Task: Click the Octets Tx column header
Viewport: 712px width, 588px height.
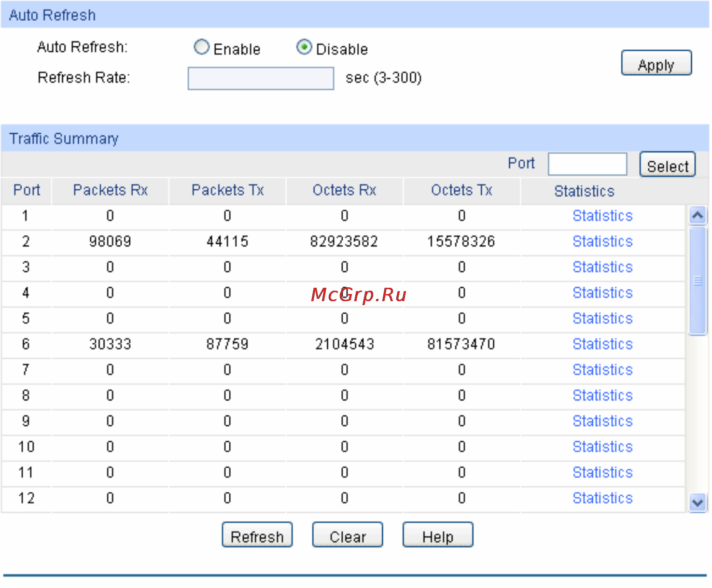Action: [x=461, y=190]
